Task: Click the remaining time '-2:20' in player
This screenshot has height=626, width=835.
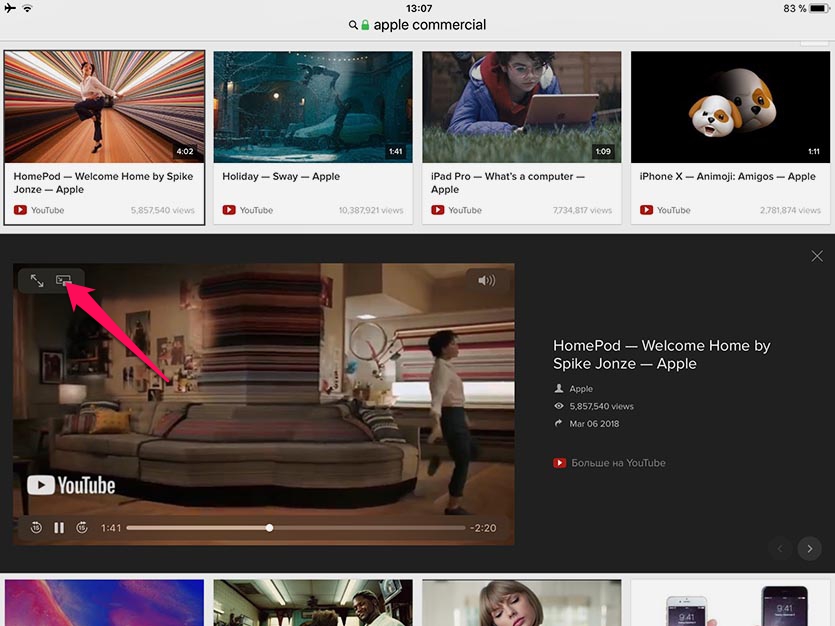Action: 483,528
